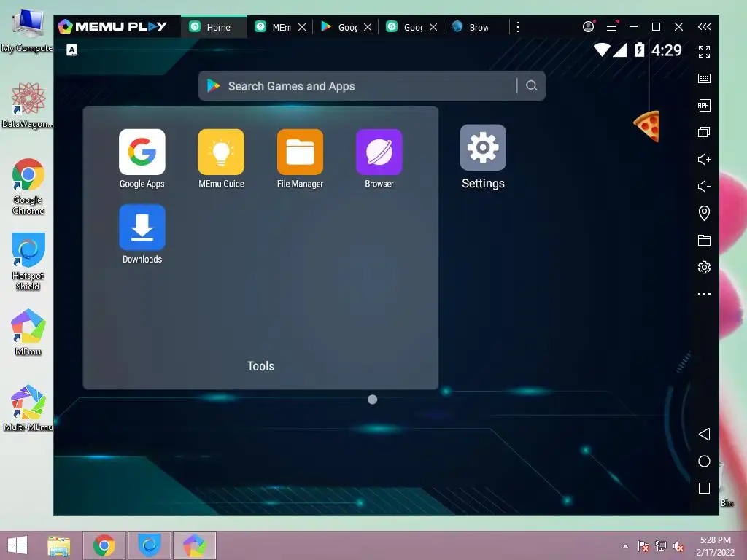
Task: Open the Hotspot Shield desktop shortcut
Action: (x=28, y=262)
